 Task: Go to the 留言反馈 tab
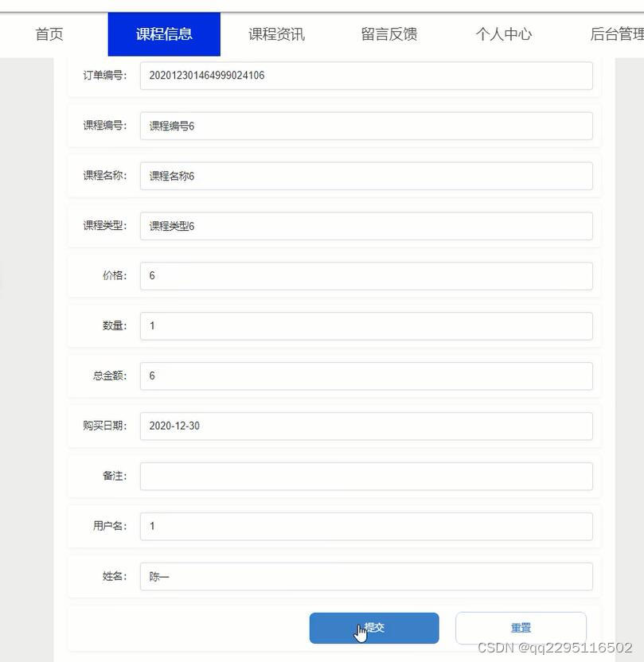389,34
